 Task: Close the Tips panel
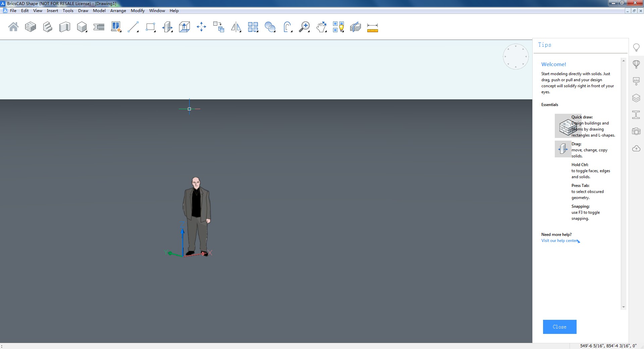[559, 327]
